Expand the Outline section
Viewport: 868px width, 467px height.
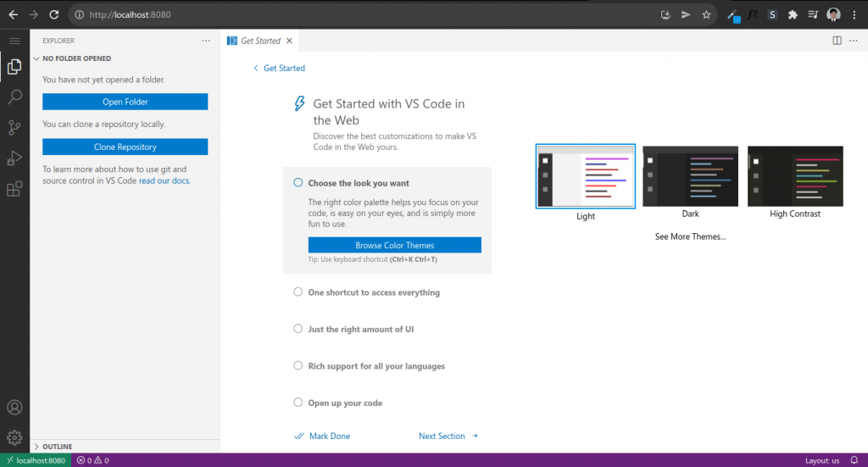click(x=125, y=447)
